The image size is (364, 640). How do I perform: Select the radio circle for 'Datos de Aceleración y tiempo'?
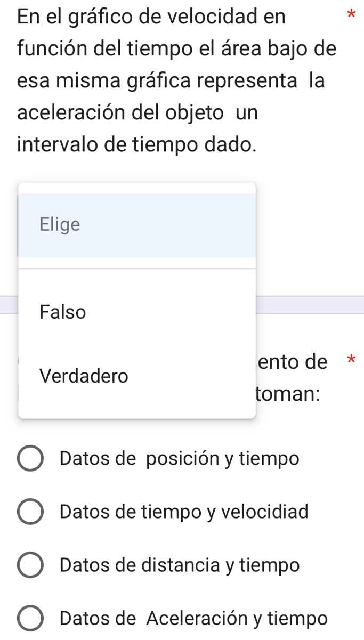click(31, 618)
